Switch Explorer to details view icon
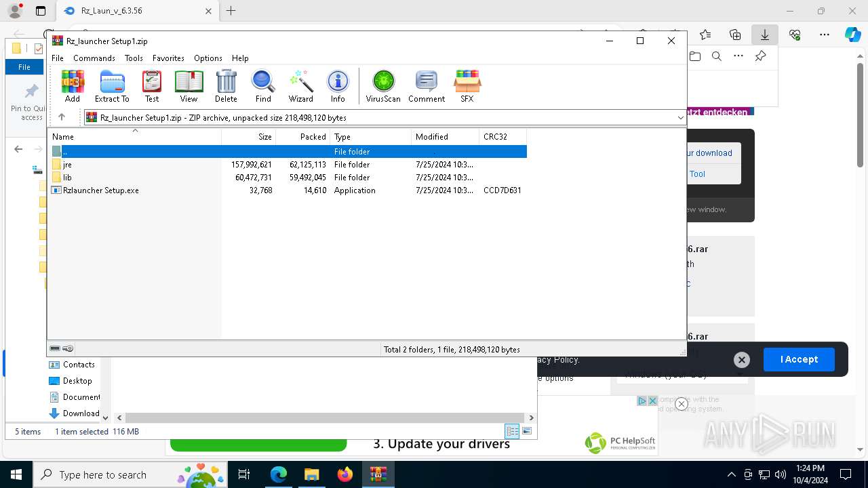Image resolution: width=868 pixels, height=488 pixels. [x=512, y=432]
